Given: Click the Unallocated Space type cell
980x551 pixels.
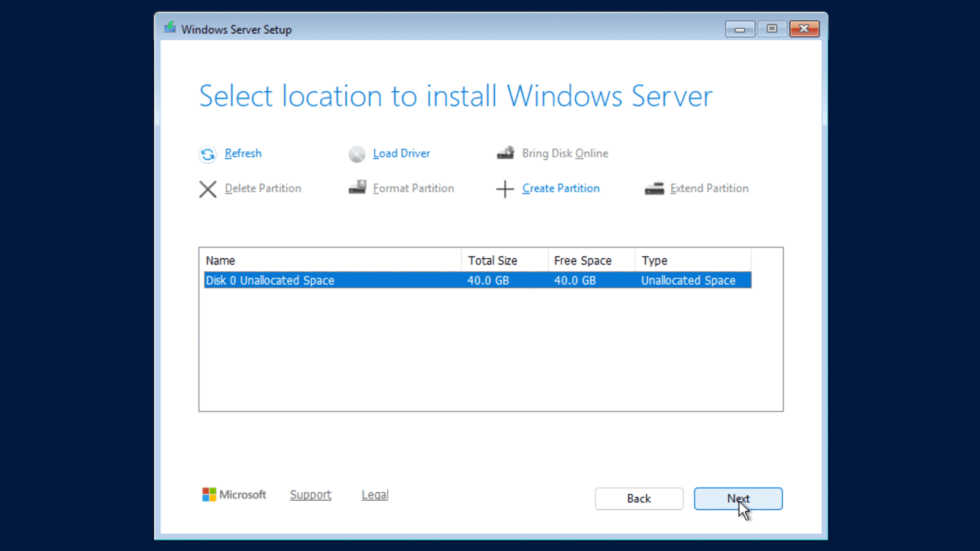Looking at the screenshot, I should click(x=688, y=280).
